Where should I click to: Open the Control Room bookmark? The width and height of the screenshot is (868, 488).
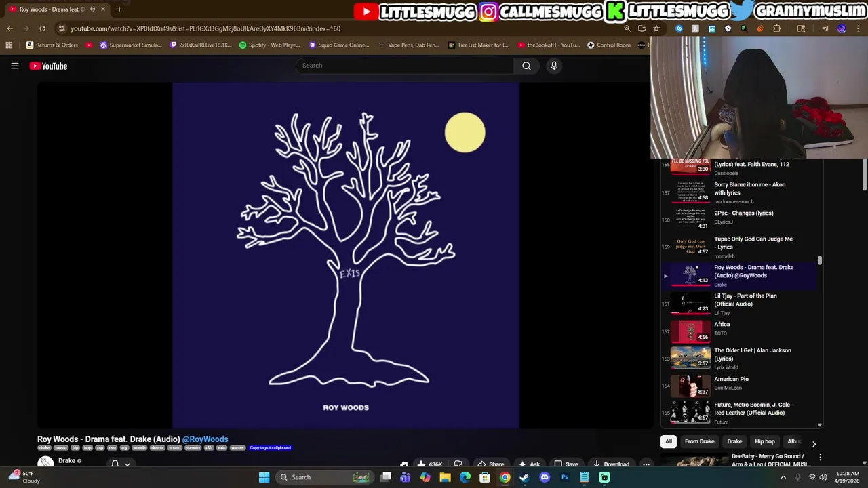[x=609, y=45]
